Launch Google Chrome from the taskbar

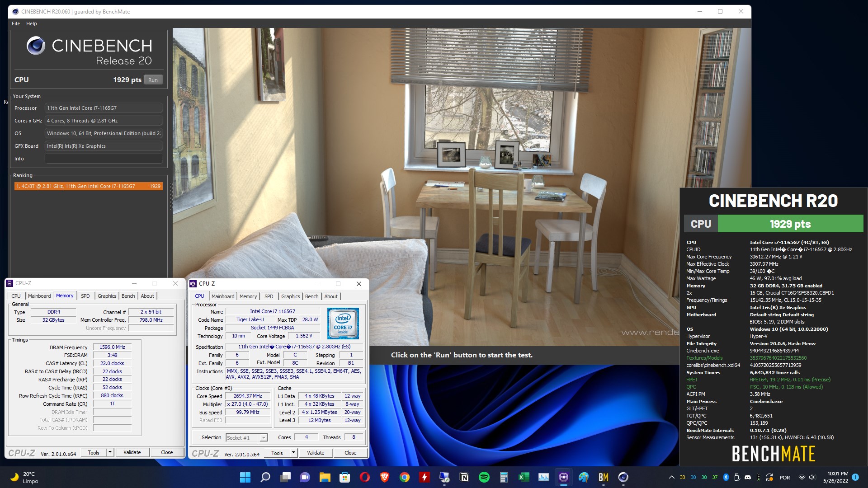(x=405, y=477)
